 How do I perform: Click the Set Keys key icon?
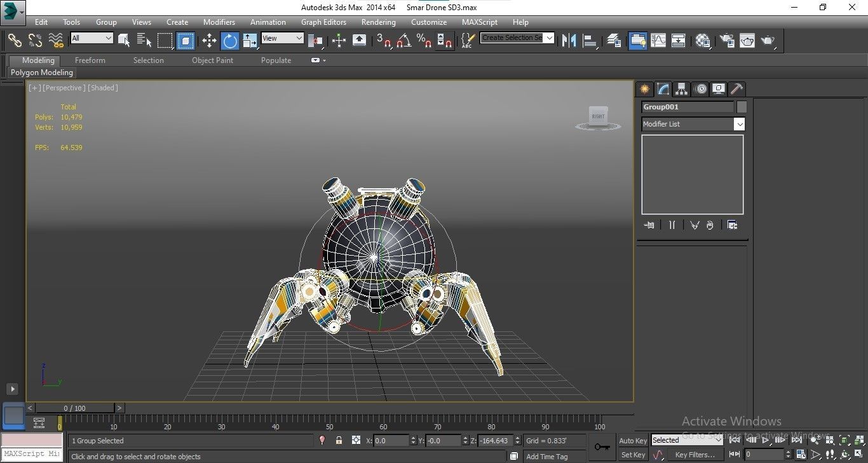pyautogui.click(x=602, y=447)
